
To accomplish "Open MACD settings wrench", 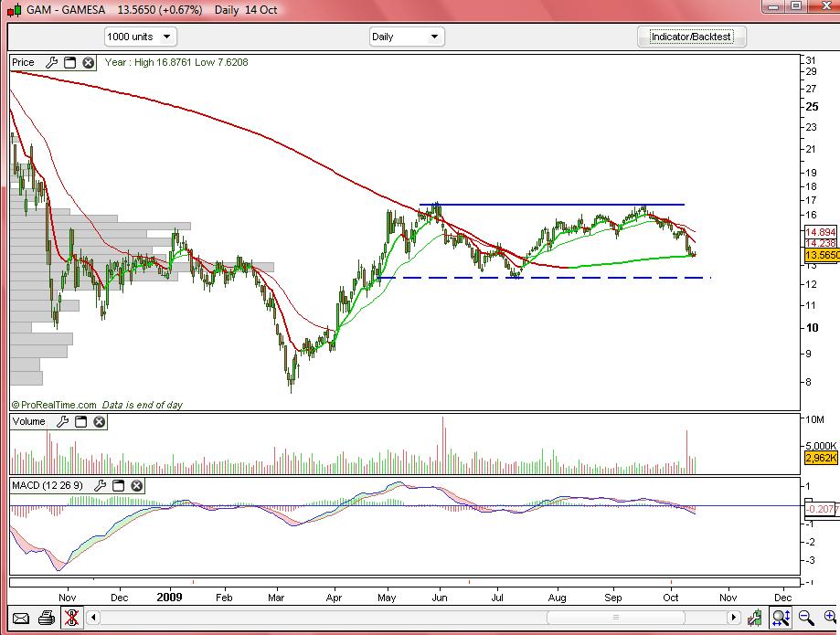I will pyautogui.click(x=101, y=486).
